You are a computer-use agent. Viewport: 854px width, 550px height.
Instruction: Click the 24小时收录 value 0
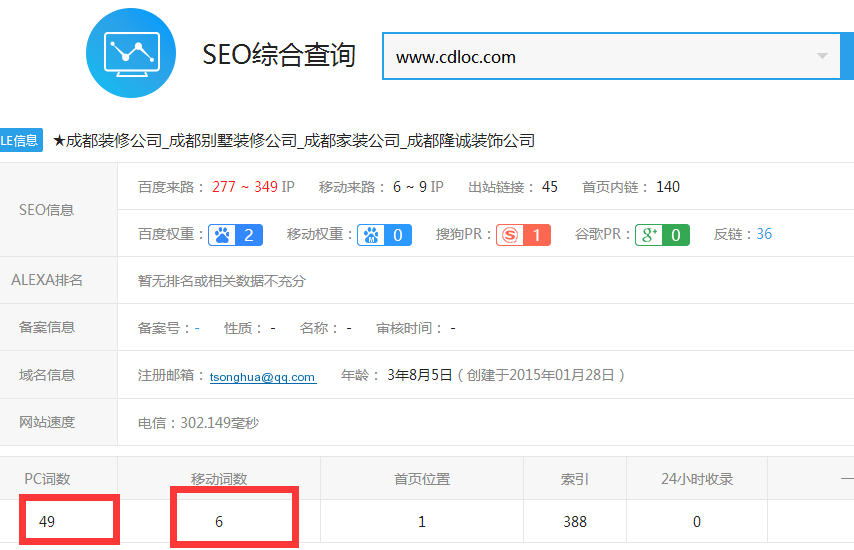pos(697,521)
